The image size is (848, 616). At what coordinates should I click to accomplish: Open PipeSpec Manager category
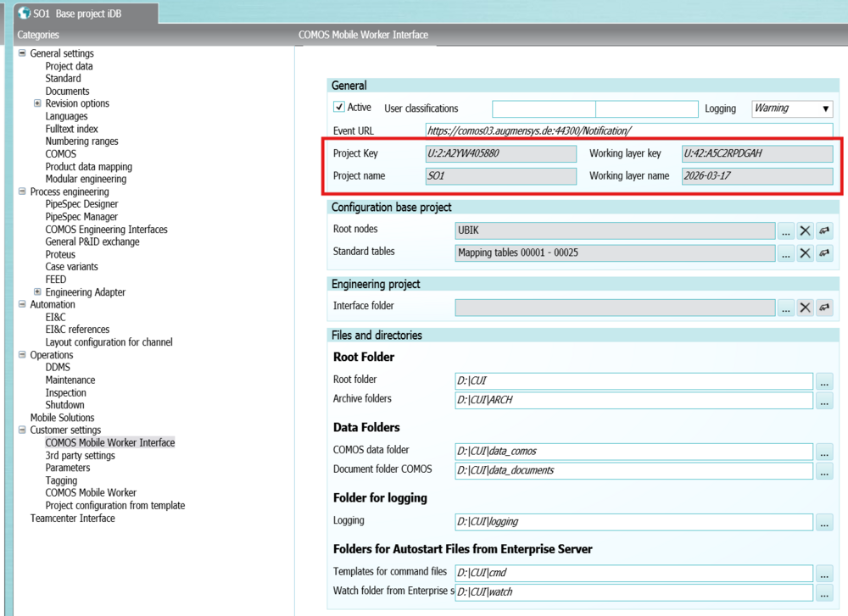coord(81,217)
